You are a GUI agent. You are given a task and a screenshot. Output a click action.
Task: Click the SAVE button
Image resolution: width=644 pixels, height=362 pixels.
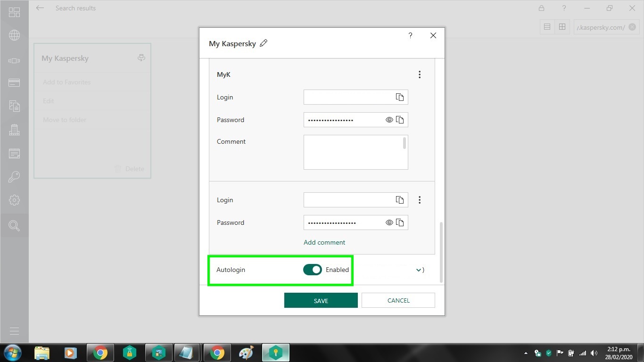[321, 300]
